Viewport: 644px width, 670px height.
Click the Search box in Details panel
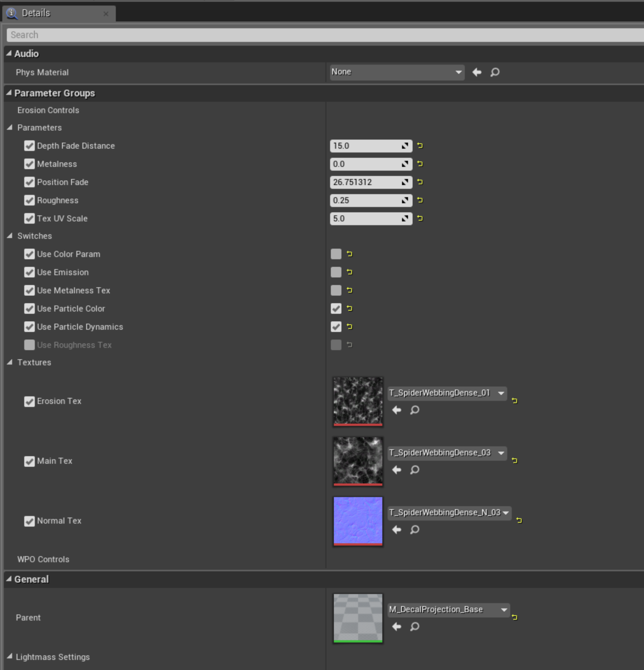(x=323, y=35)
